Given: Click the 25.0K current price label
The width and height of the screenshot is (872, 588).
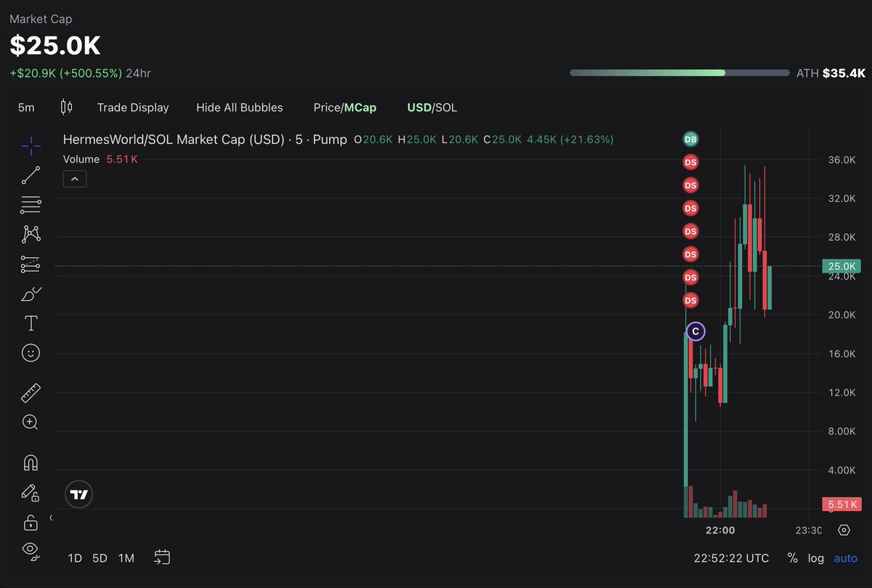Looking at the screenshot, I should (x=842, y=267).
